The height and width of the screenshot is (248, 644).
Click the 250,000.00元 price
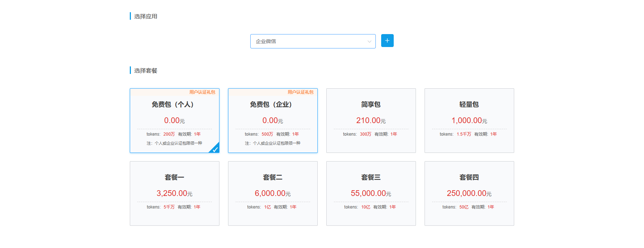pos(469,193)
